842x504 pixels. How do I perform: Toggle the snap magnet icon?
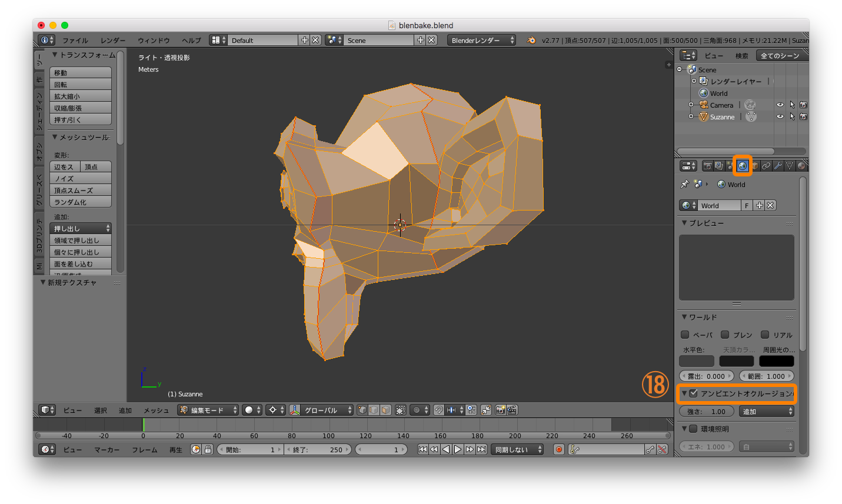[438, 410]
